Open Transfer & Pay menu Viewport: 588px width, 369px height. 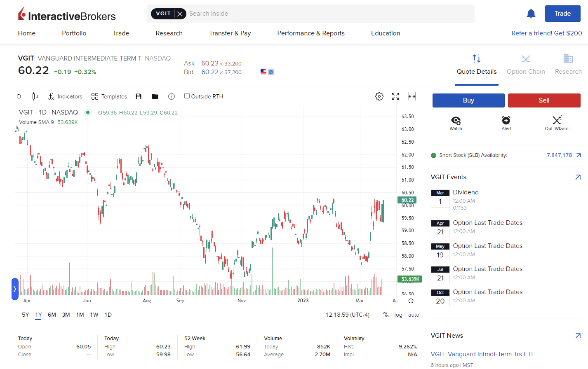tap(230, 33)
